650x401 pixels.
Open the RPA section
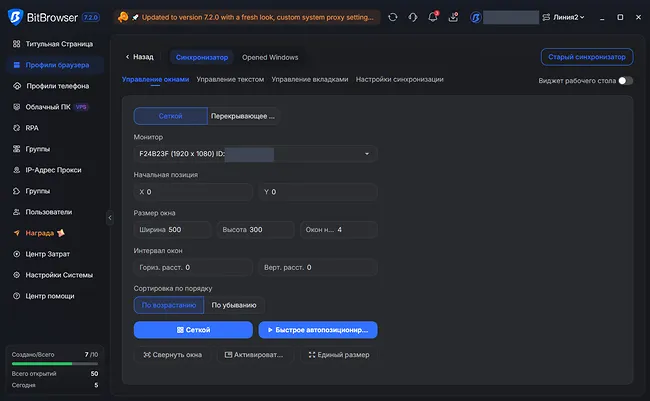point(53,128)
